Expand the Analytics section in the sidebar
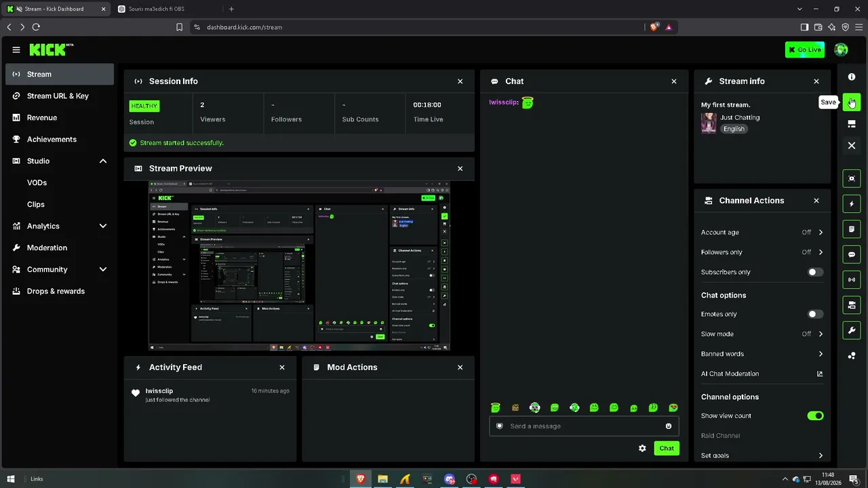The height and width of the screenshot is (488, 868). tap(103, 226)
